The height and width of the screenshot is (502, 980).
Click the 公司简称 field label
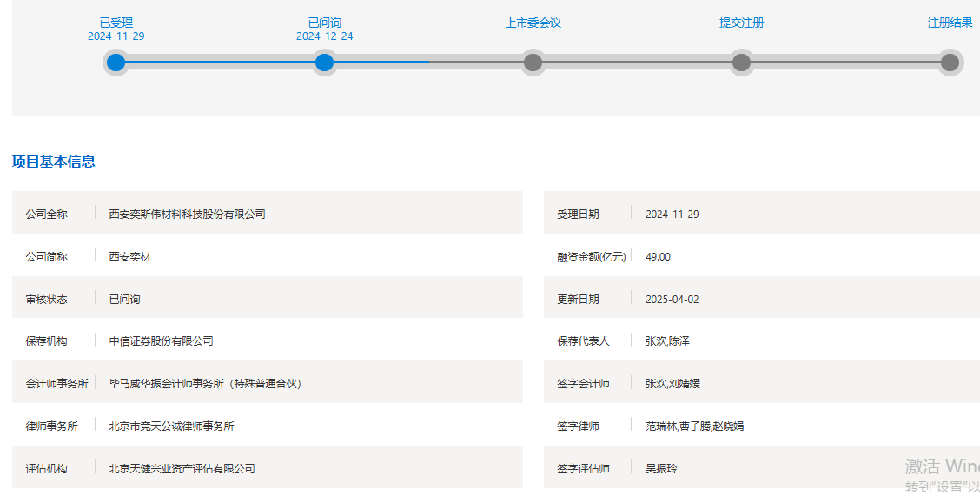click(46, 256)
